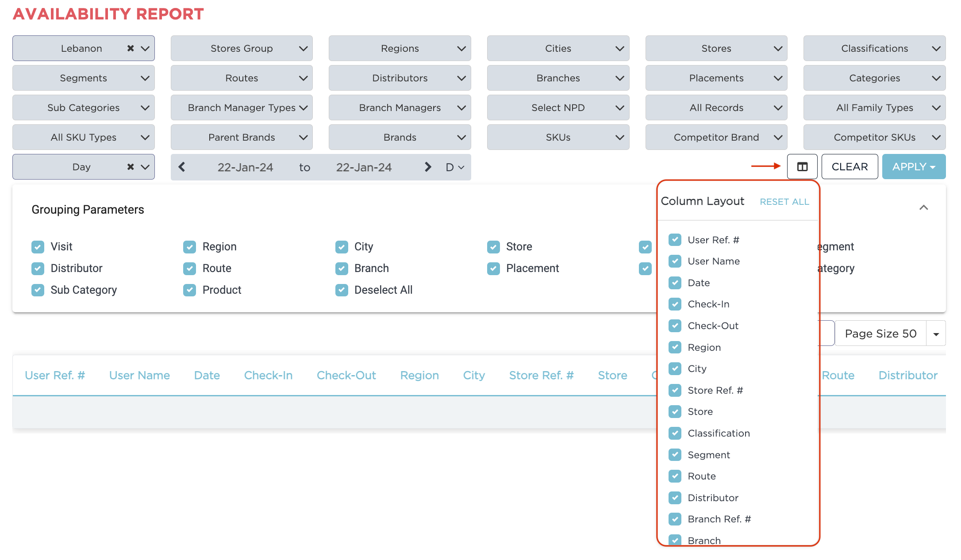Click the start date 22-Jan-24 field
Image resolution: width=961 pixels, height=560 pixels.
[x=245, y=167]
